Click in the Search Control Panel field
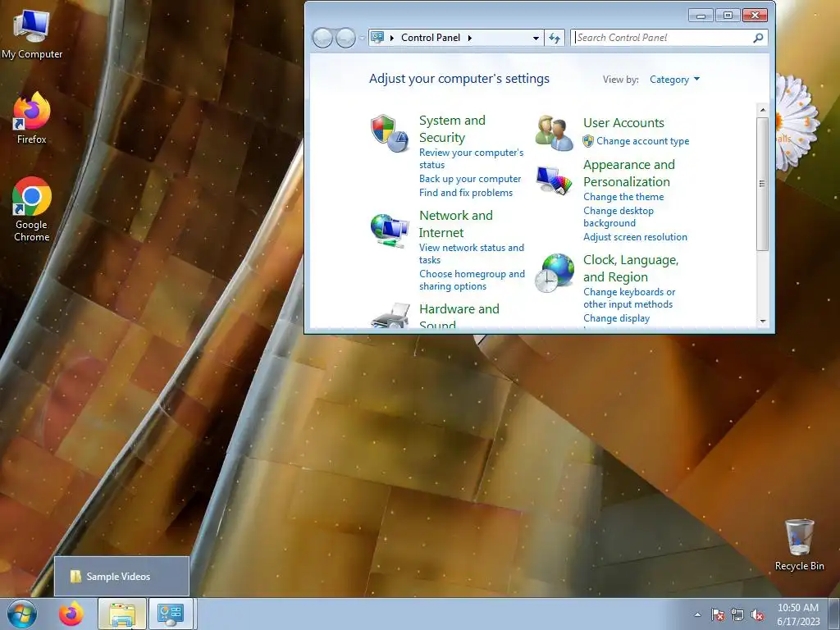 (663, 38)
